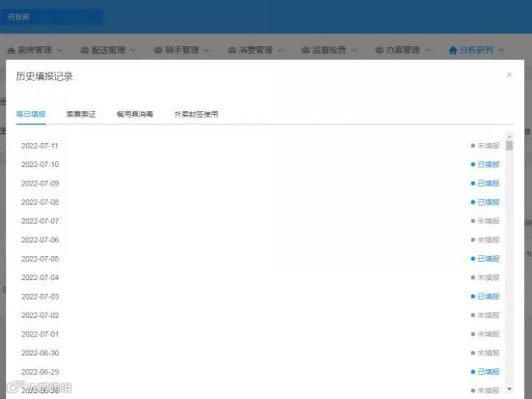Select the 2022-07-08 date row
The height and width of the screenshot is (399, 532).
tap(260, 202)
